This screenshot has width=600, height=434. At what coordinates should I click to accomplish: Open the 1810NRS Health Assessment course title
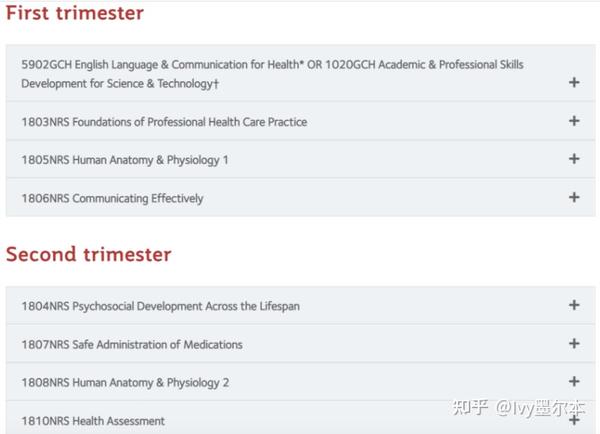click(x=93, y=421)
